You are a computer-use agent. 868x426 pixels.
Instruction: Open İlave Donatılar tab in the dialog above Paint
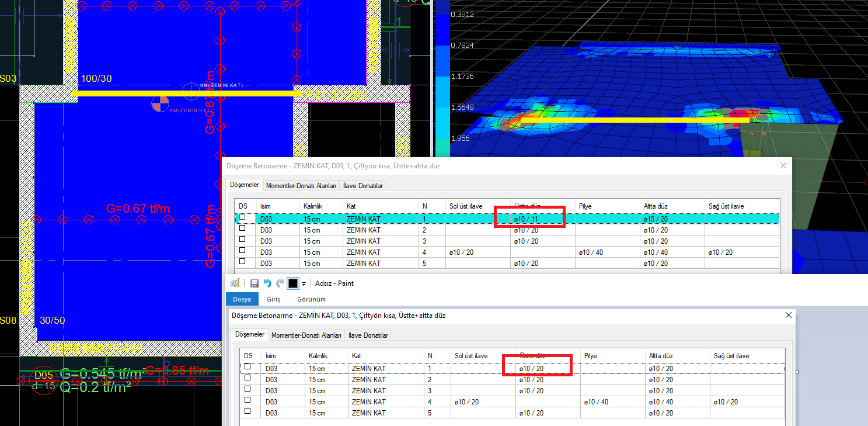[x=362, y=186]
